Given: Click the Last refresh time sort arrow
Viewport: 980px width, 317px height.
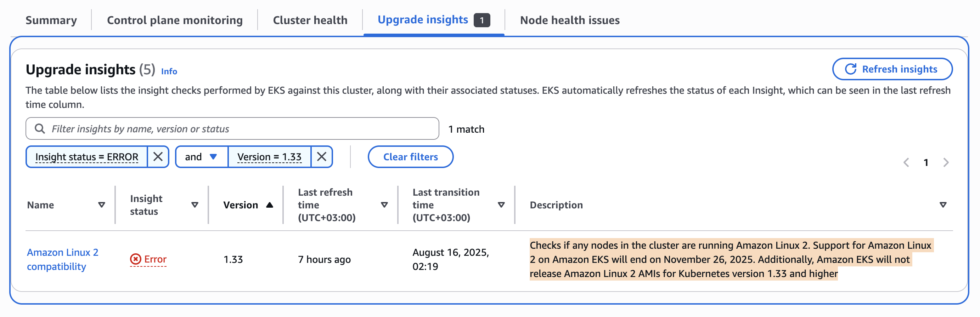Looking at the screenshot, I should tap(384, 205).
